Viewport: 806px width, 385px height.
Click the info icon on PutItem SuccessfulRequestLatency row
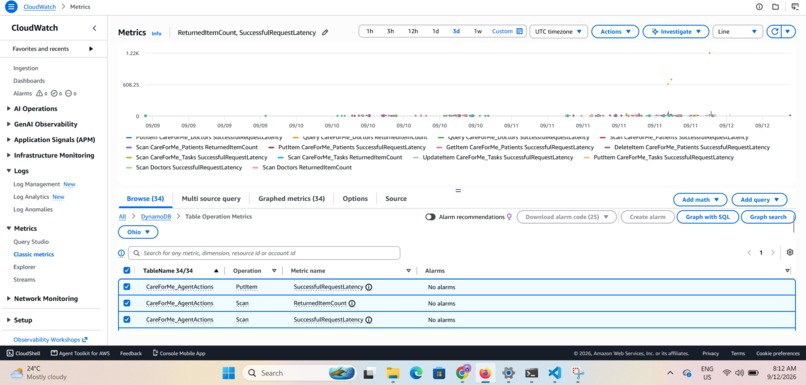coord(369,287)
